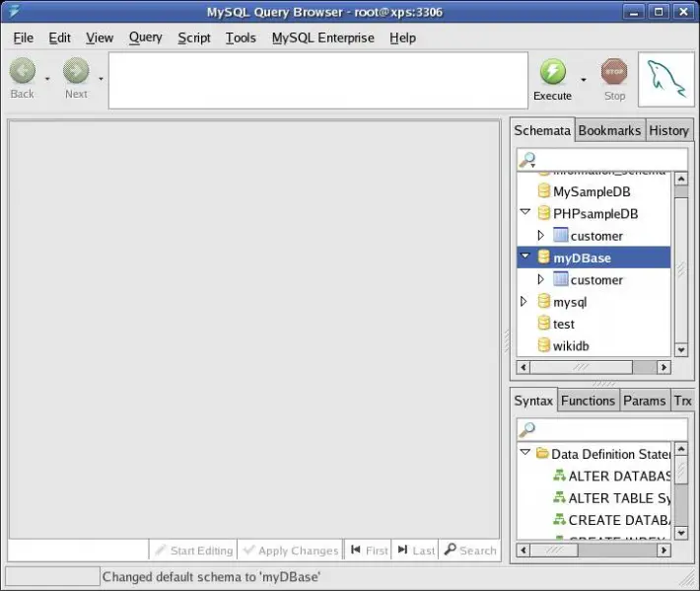Click the SQL query text input area
Screen dimensions: 700x591
tap(317, 80)
